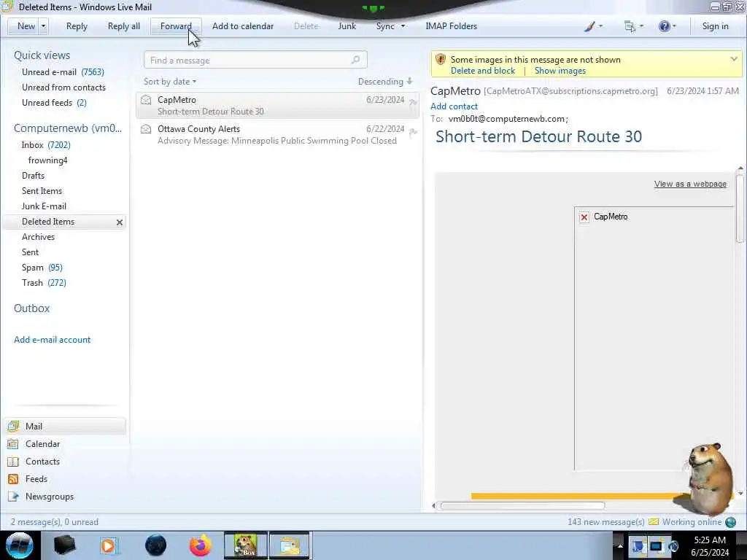The image size is (747, 560).
Task: Open the Windows Start orb
Action: pos(20,545)
